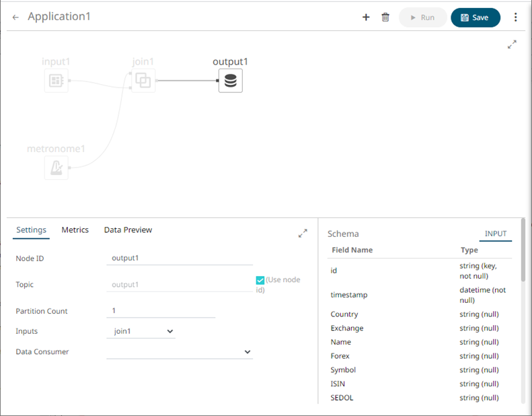The width and height of the screenshot is (532, 416).
Task: Switch to the Data Preview tab
Action: coord(128,230)
